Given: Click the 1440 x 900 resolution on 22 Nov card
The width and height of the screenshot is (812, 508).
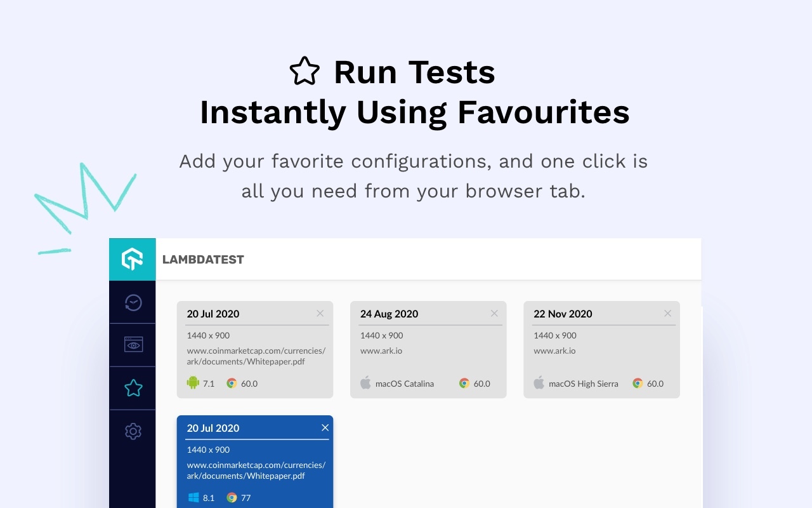Looking at the screenshot, I should 555,335.
